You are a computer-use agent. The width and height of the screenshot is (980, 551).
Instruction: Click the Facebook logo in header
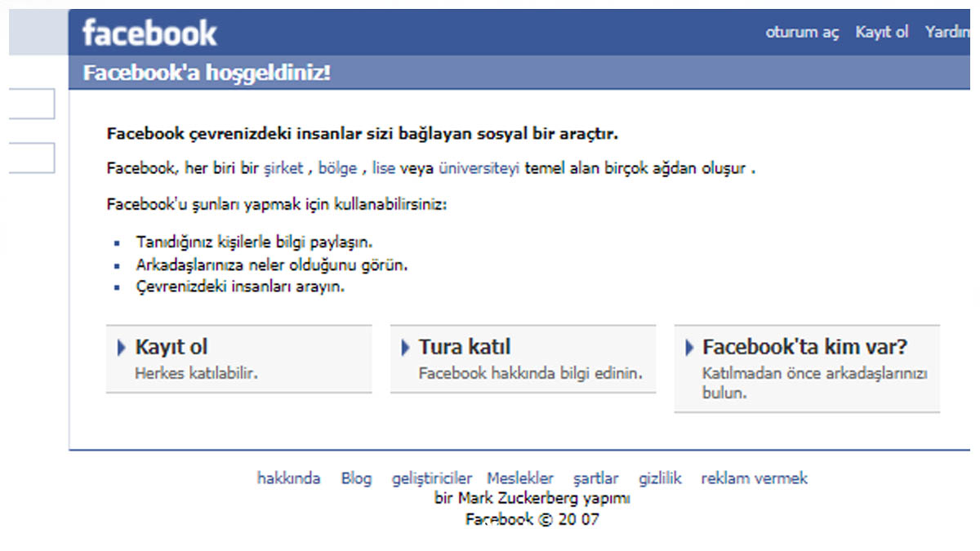tap(149, 33)
